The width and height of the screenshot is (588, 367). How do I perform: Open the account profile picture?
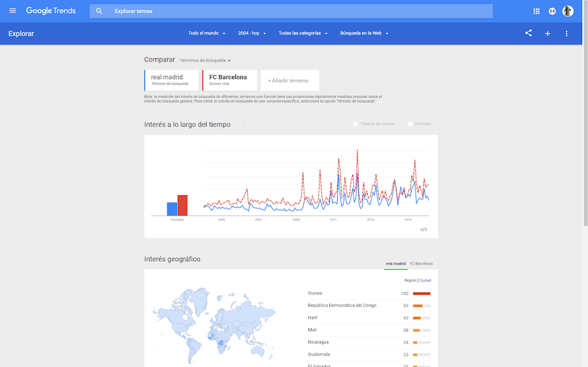coord(568,11)
